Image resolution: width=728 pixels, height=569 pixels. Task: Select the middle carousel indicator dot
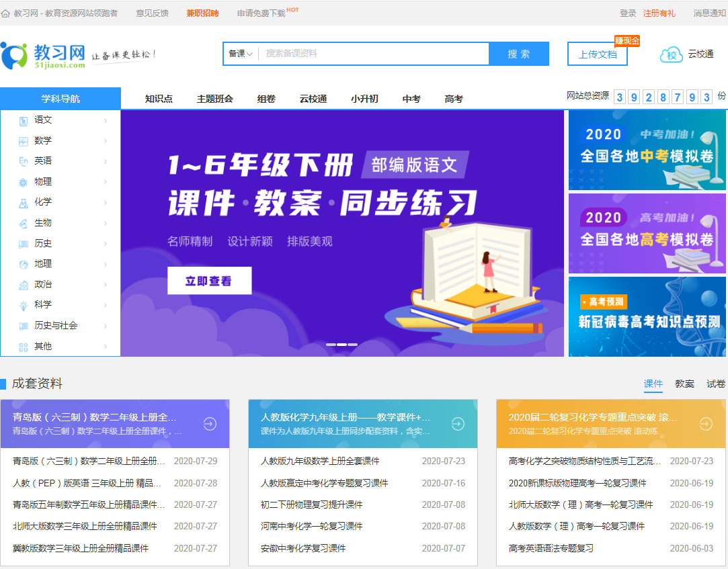click(341, 345)
